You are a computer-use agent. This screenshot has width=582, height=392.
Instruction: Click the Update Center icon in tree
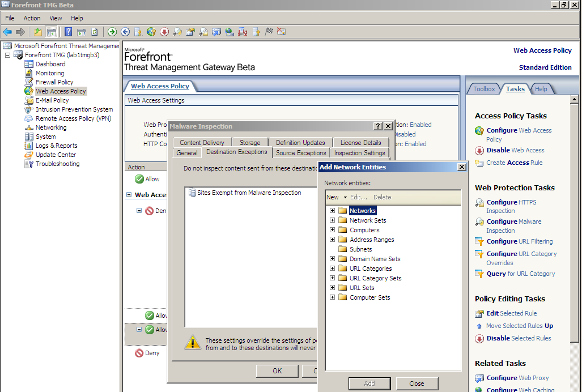pos(29,155)
